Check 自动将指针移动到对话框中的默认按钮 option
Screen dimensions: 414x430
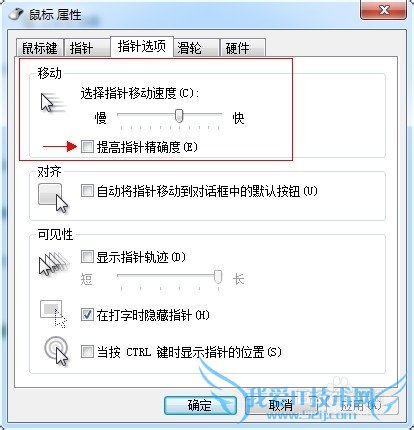(x=87, y=191)
